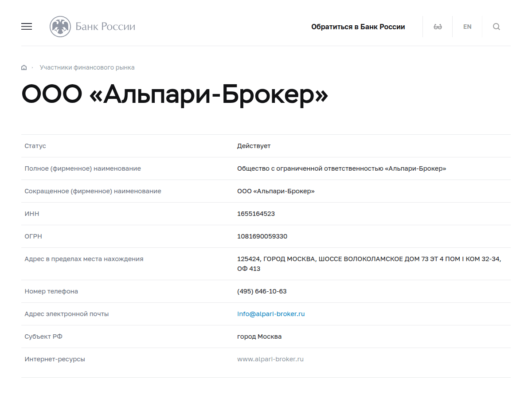
Task: Click the short name value in the table
Action: click(x=276, y=191)
